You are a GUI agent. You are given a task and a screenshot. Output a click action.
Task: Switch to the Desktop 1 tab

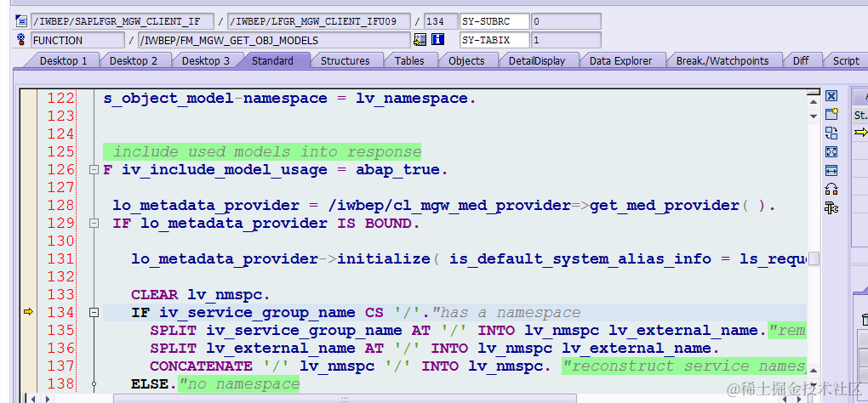(63, 61)
